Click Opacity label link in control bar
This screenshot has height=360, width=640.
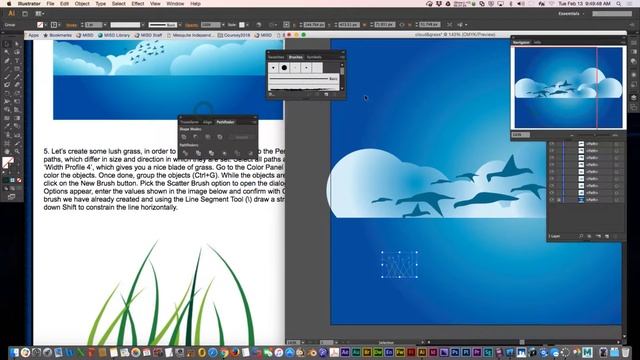(191, 25)
